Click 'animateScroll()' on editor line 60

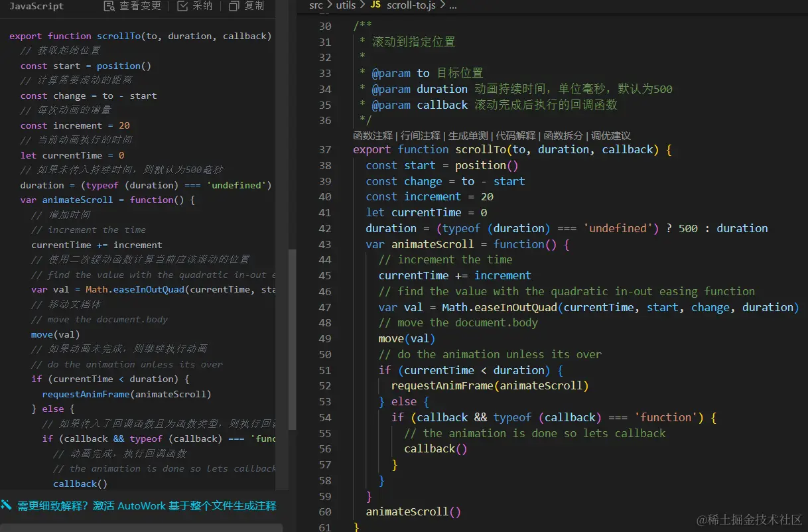tap(413, 512)
